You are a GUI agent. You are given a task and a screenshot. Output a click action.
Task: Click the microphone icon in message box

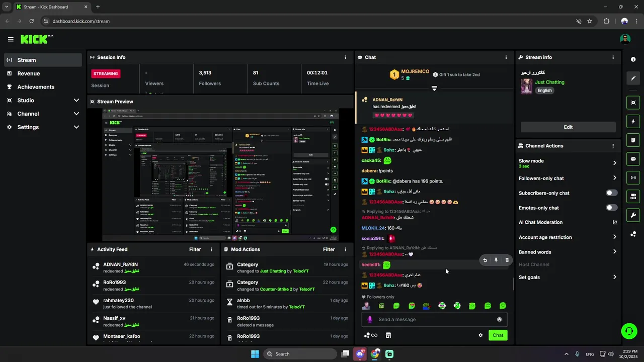370,319
